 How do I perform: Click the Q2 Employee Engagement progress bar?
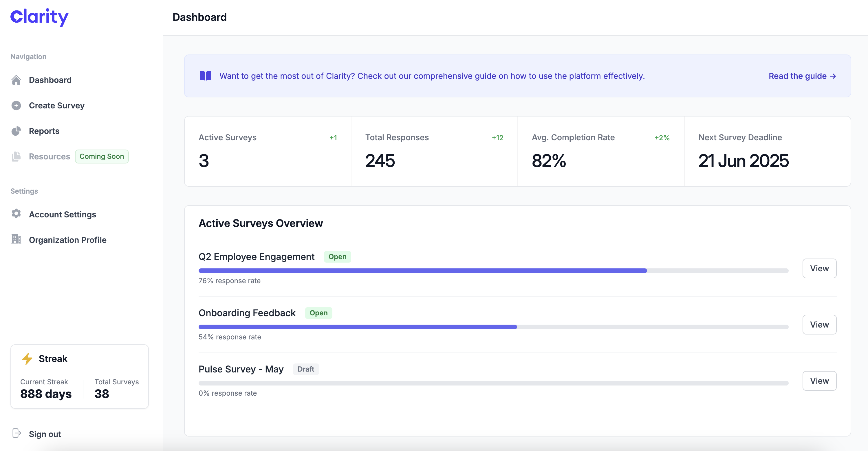pos(493,270)
